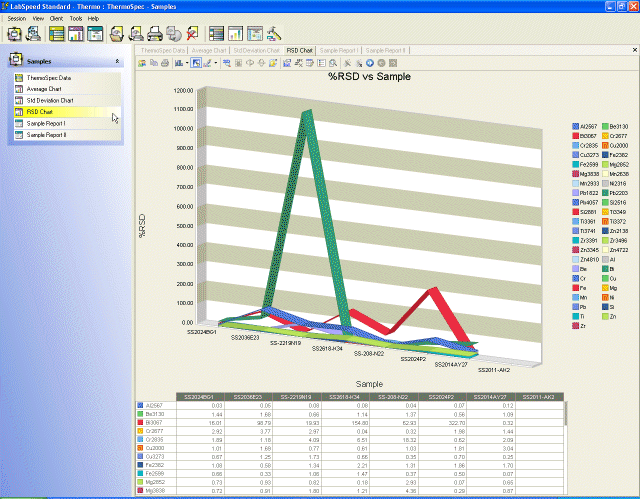Open the Session menu
The width and height of the screenshot is (640, 499).
[x=17, y=18]
